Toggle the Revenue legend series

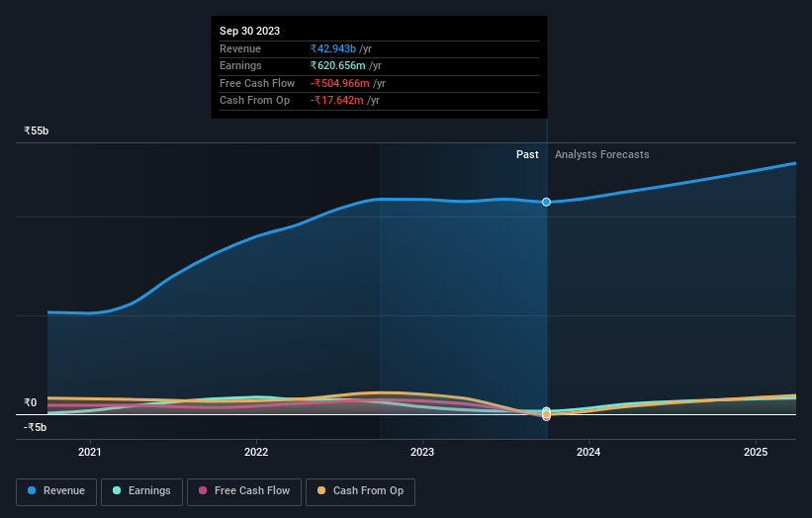(56, 491)
